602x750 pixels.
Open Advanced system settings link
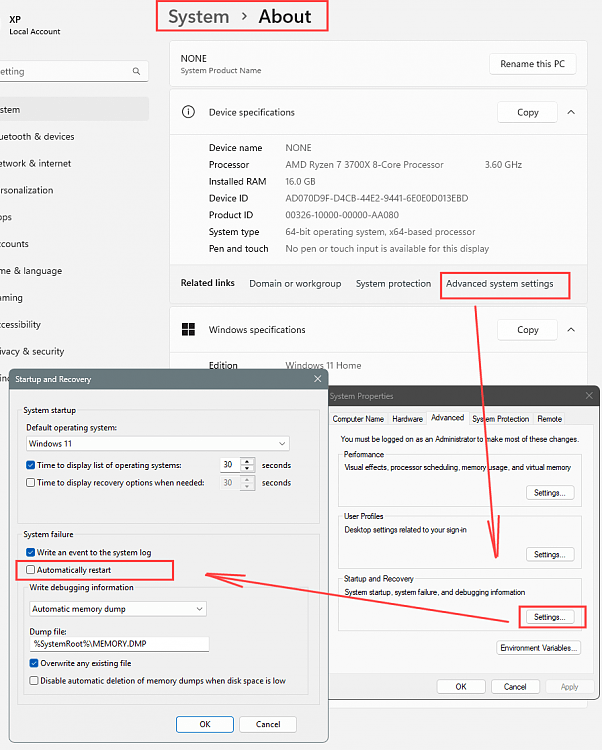[500, 284]
